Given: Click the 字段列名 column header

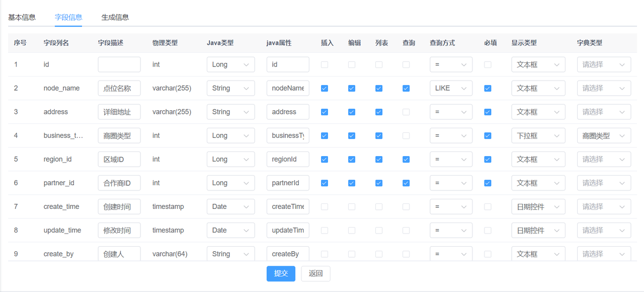Looking at the screenshot, I should pyautogui.click(x=56, y=43).
